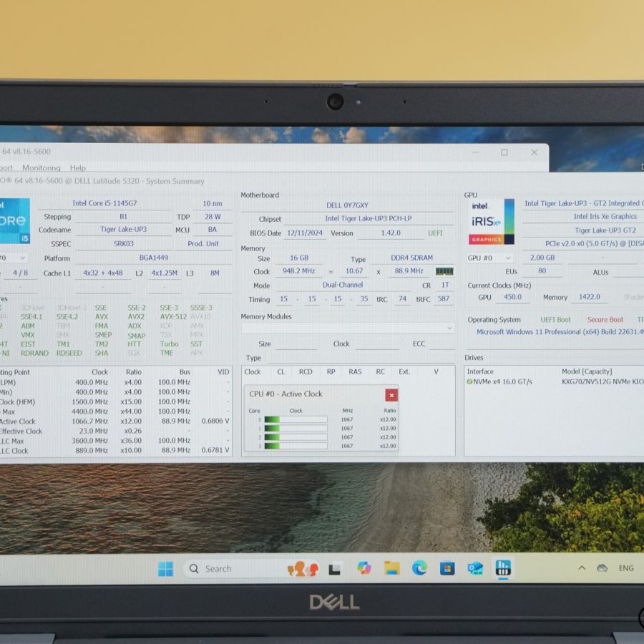
Task: Click the 28 W TDP value
Action: 213,216
